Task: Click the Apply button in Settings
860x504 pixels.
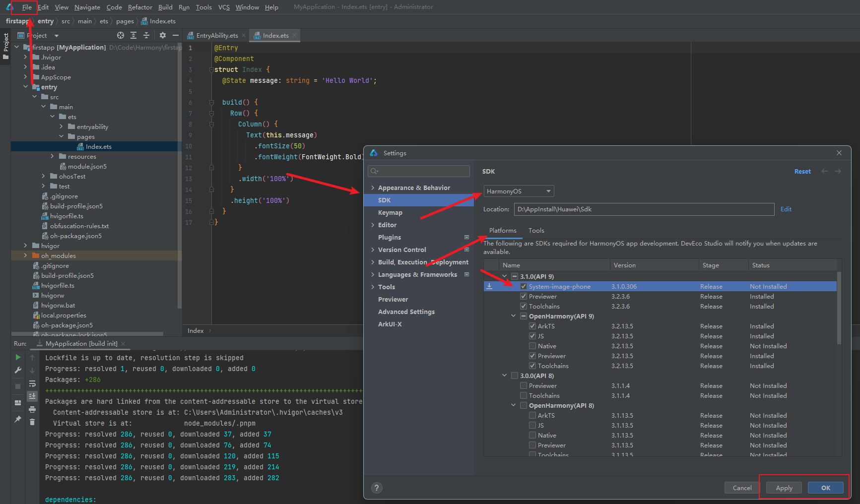Action: click(x=784, y=488)
